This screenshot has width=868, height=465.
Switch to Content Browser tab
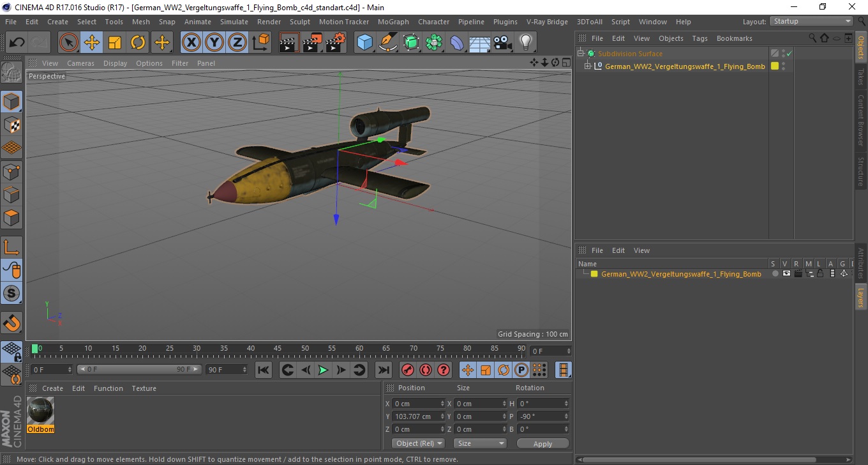861,120
